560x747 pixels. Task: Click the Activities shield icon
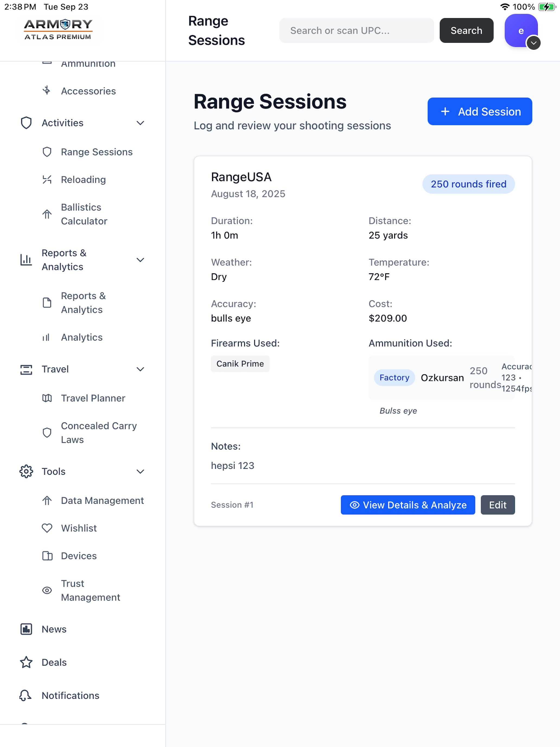tap(26, 123)
